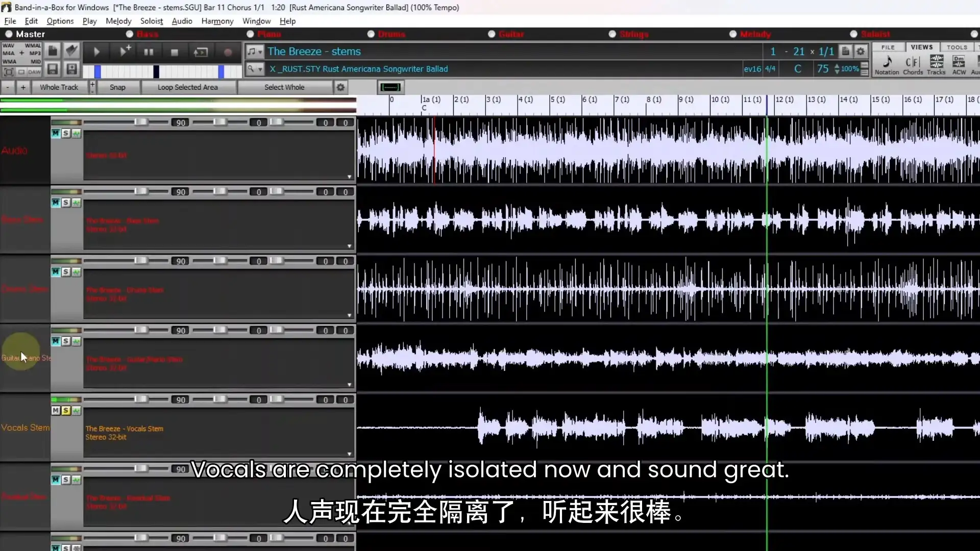
Task: Click Loop Selected Area
Action: [189, 87]
